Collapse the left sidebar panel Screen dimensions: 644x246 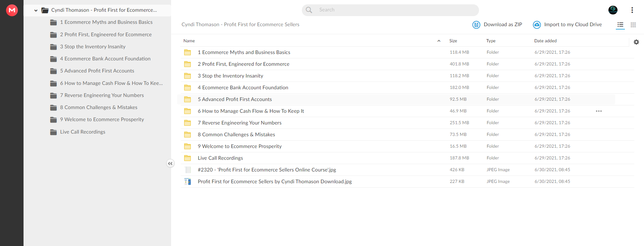click(x=170, y=163)
